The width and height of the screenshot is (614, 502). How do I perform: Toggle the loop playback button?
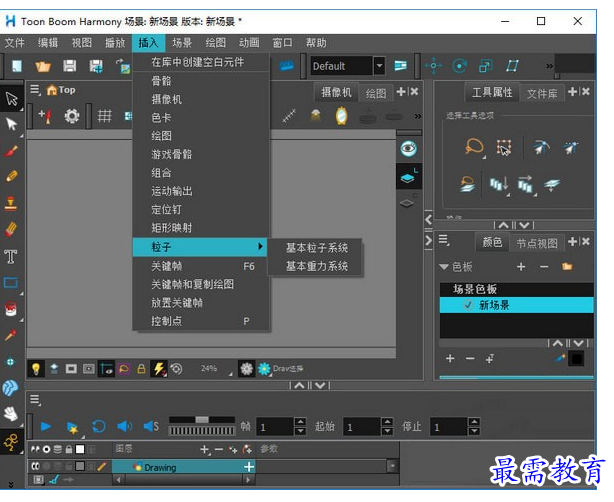click(99, 426)
